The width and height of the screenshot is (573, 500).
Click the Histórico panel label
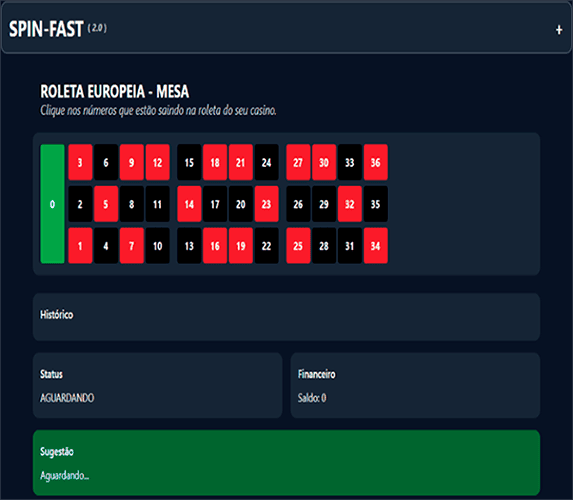click(x=57, y=315)
